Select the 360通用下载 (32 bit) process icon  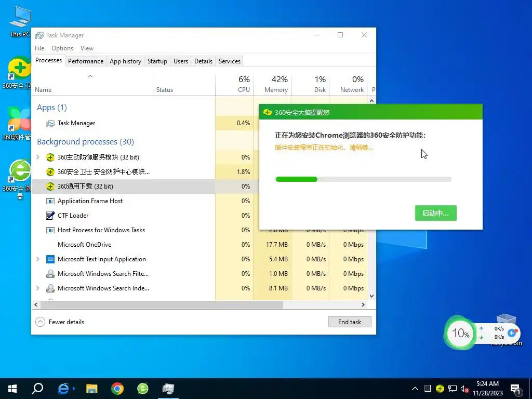[50, 187]
